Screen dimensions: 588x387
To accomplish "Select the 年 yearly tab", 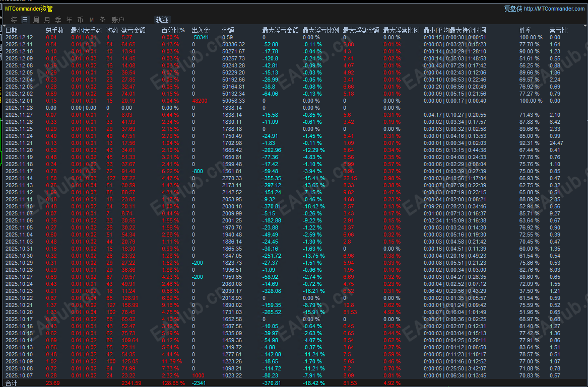I will click(70, 20).
